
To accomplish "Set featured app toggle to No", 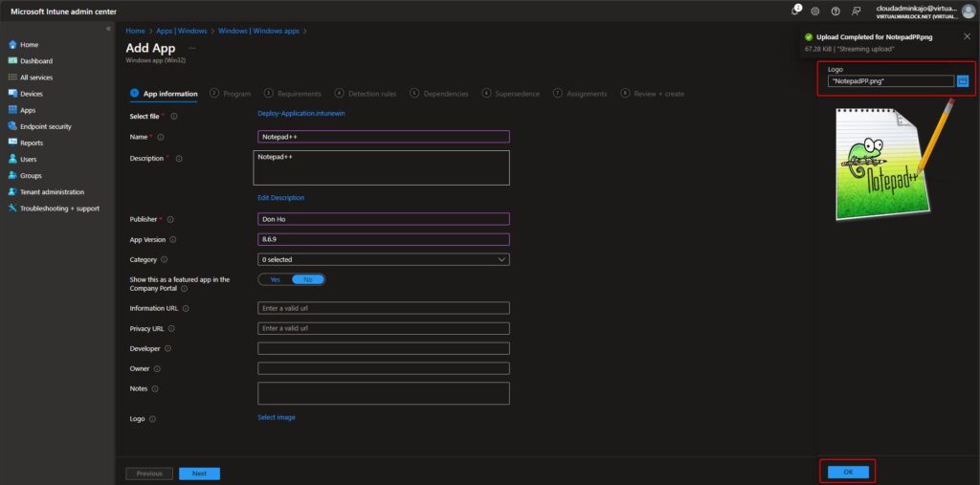I will [x=307, y=279].
